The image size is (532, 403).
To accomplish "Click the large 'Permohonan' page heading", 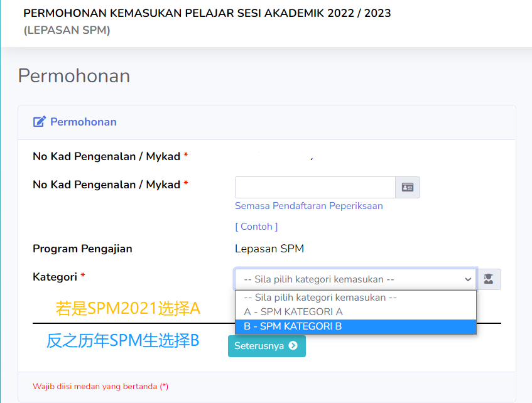I will (x=74, y=76).
